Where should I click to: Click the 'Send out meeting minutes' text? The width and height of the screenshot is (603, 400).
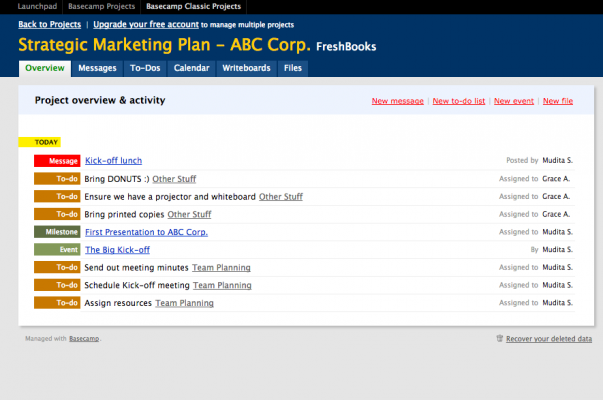[x=137, y=268]
